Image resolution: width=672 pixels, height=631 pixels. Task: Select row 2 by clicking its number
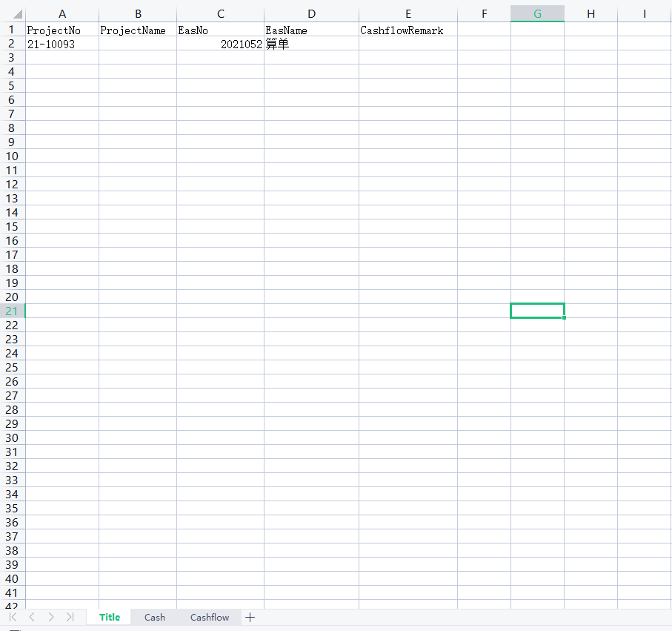click(11, 44)
